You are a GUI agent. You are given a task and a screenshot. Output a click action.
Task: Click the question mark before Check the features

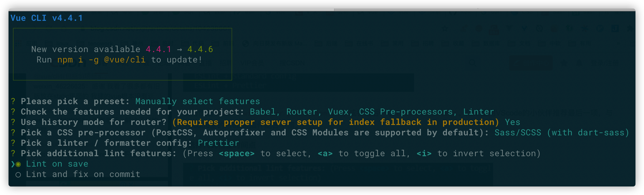coord(13,112)
